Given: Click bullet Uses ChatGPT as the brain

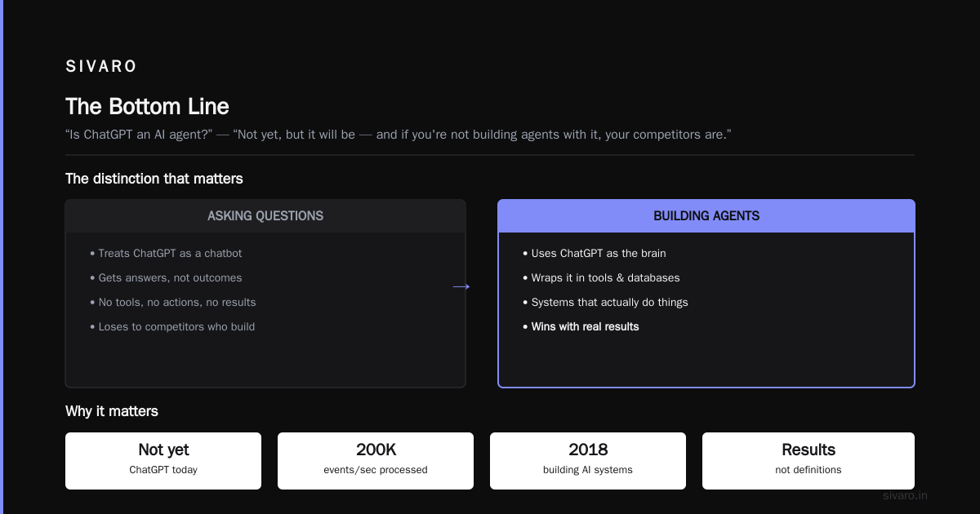Looking at the screenshot, I should pyautogui.click(x=595, y=254).
